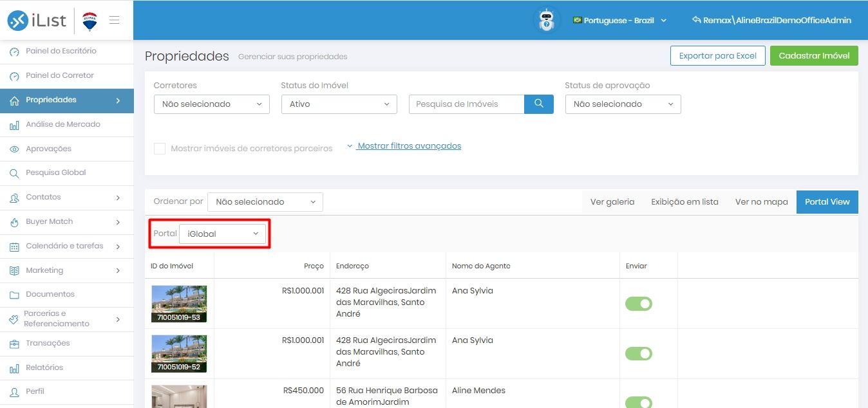Expand the Marketing submenu arrow
Viewport: 868px width, 408px height.
(118, 271)
